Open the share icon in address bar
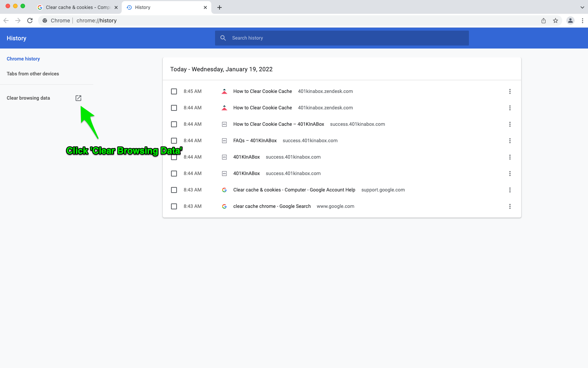 [544, 21]
